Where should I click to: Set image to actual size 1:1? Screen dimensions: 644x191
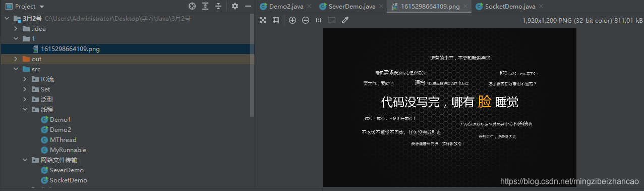tap(318, 20)
